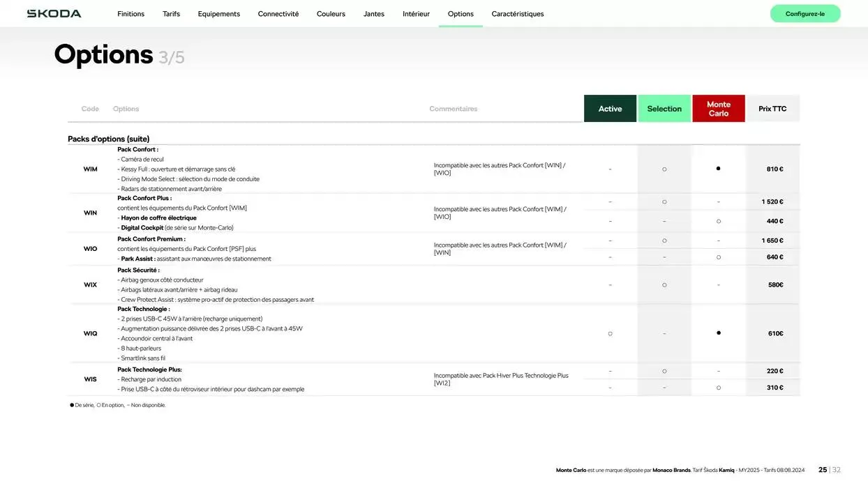The image size is (868, 488).
Task: Switch to the Tarifs tab
Action: click(x=171, y=14)
